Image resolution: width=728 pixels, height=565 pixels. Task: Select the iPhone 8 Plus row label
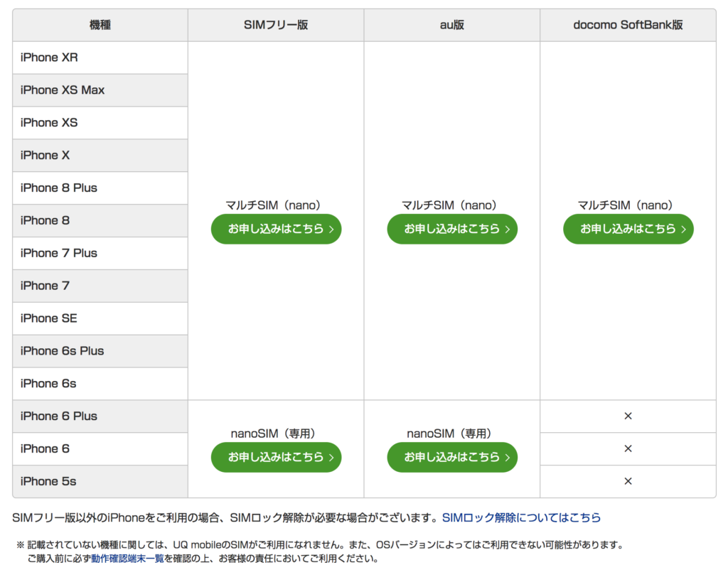59,188
